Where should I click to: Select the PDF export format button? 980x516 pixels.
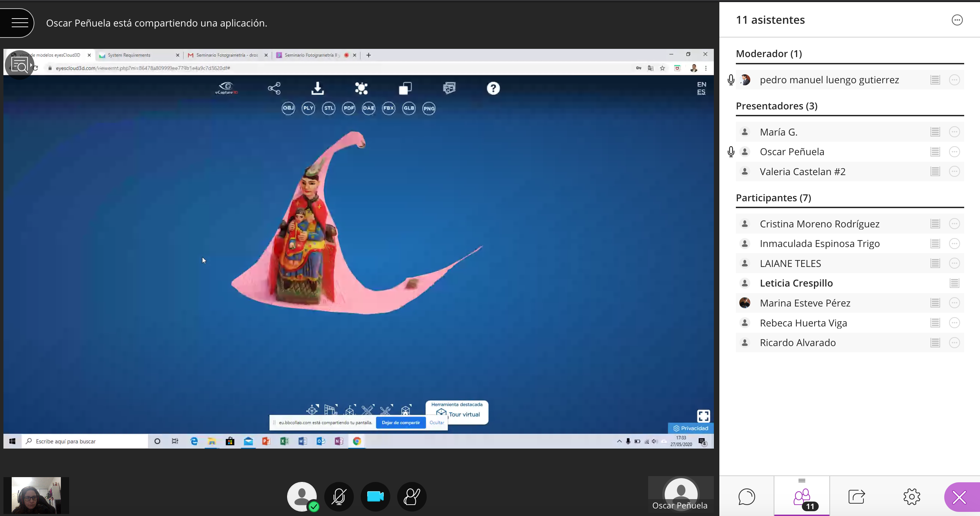(348, 108)
